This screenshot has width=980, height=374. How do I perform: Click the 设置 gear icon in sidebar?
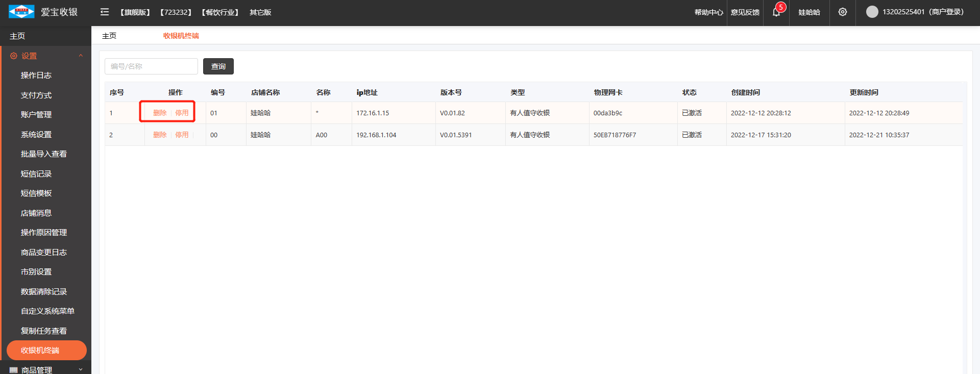[x=13, y=56]
